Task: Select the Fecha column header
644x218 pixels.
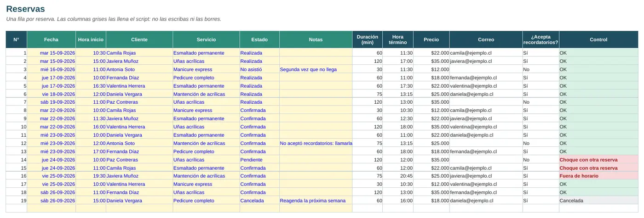Action: point(51,39)
